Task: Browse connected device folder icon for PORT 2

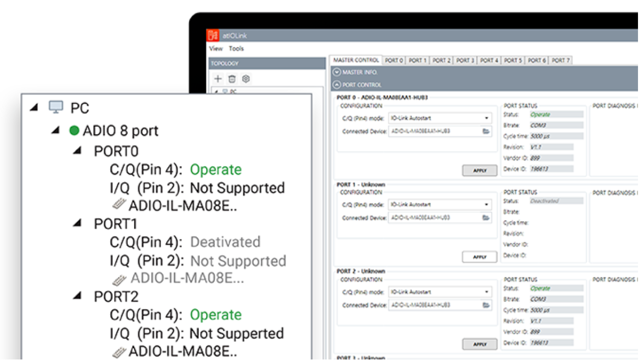Action: tap(486, 305)
